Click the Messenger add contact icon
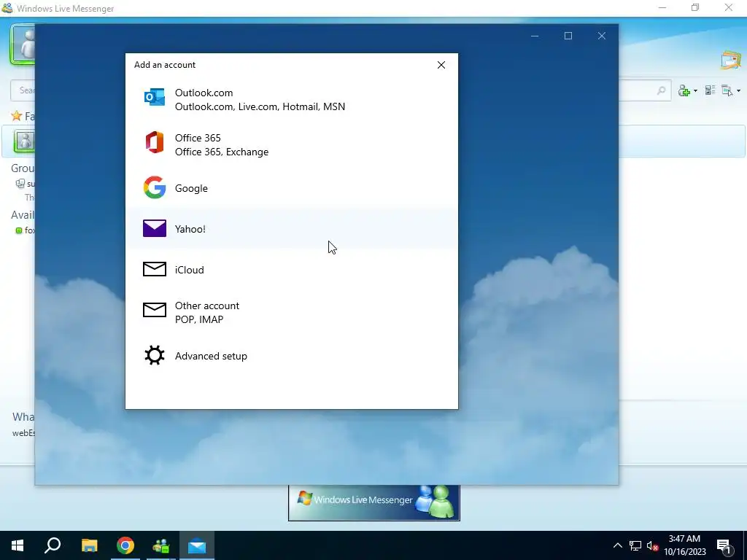The width and height of the screenshot is (747, 560). click(684, 90)
